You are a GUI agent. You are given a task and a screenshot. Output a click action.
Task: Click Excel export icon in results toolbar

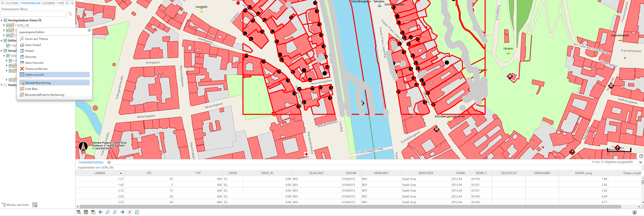137,212
